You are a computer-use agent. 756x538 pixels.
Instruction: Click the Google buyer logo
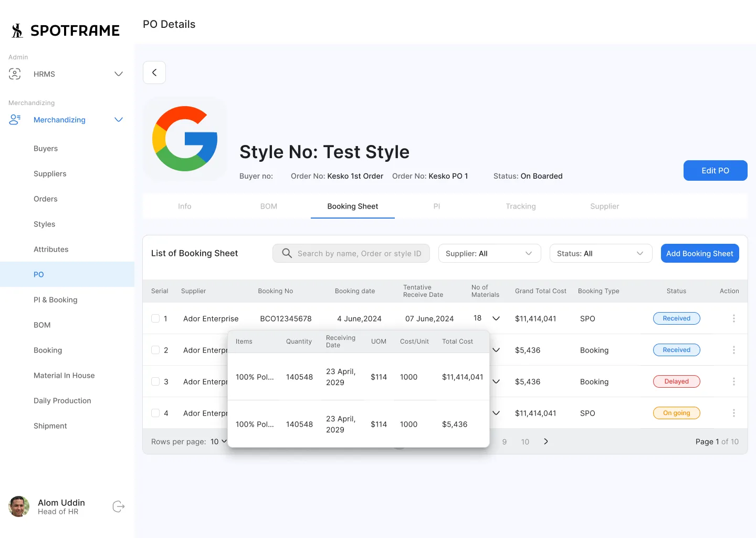[185, 139]
